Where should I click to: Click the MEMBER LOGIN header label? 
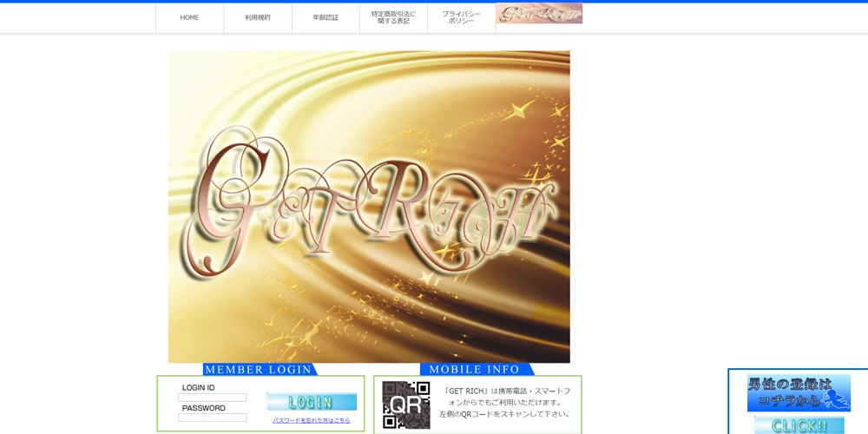tap(259, 370)
